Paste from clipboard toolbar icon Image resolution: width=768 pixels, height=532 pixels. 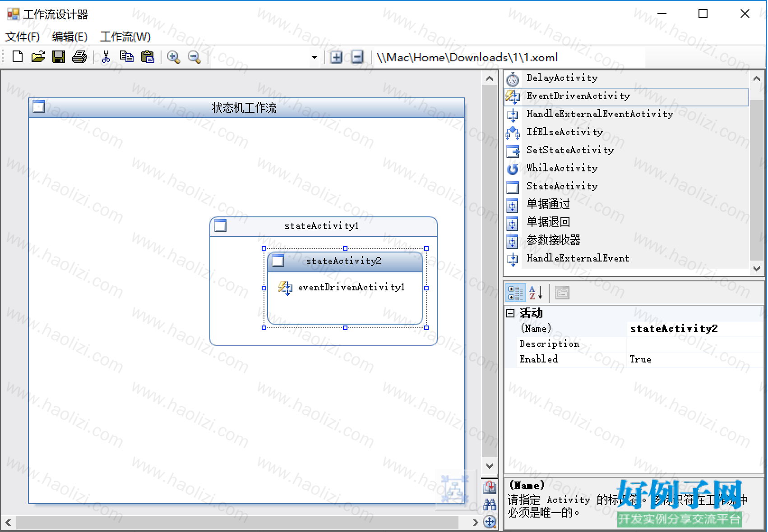coord(148,57)
